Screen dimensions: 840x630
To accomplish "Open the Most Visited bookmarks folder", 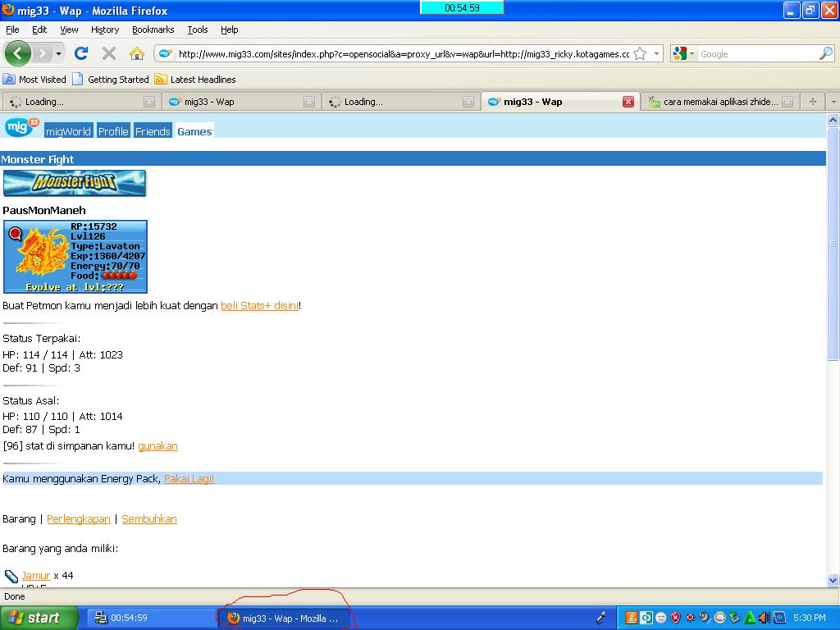I will (x=34, y=80).
